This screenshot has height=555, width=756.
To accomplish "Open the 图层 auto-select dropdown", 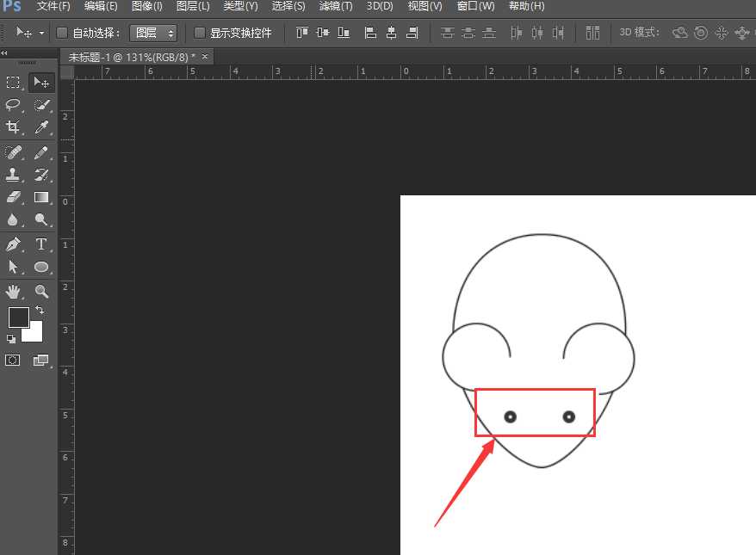I will (153, 34).
